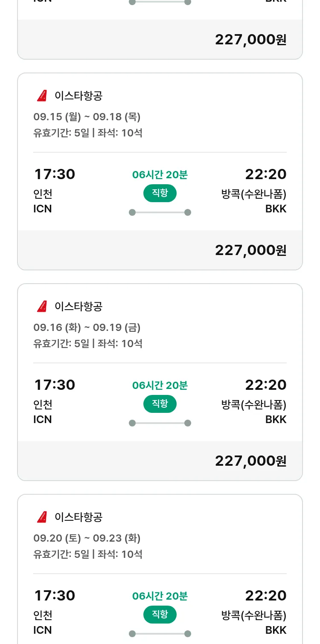Click route line in the 09.15 card

coord(160,212)
